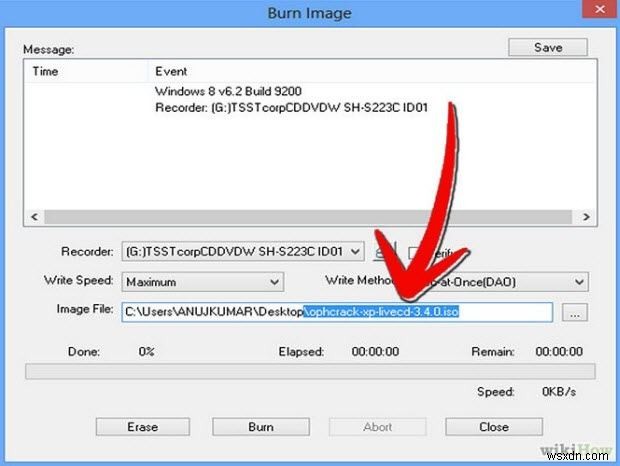
Task: Click the Erase button
Action: (143, 427)
